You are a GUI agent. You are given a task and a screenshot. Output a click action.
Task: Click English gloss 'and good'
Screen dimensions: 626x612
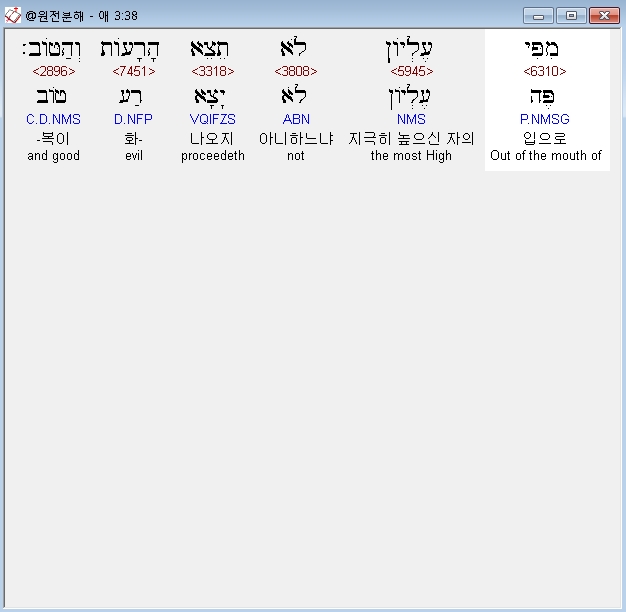[x=53, y=156]
